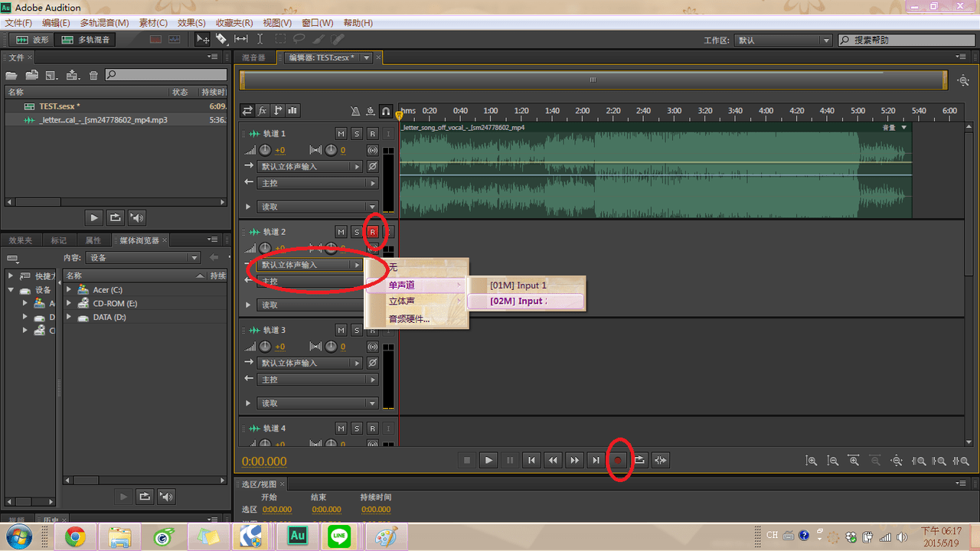980x551 pixels.
Task: Select the Time Selection tool
Action: coord(260,39)
